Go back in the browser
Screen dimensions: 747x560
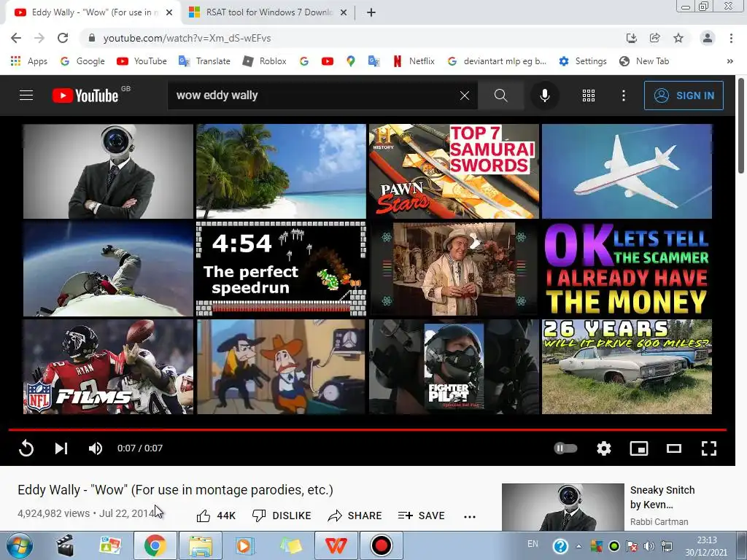16,38
